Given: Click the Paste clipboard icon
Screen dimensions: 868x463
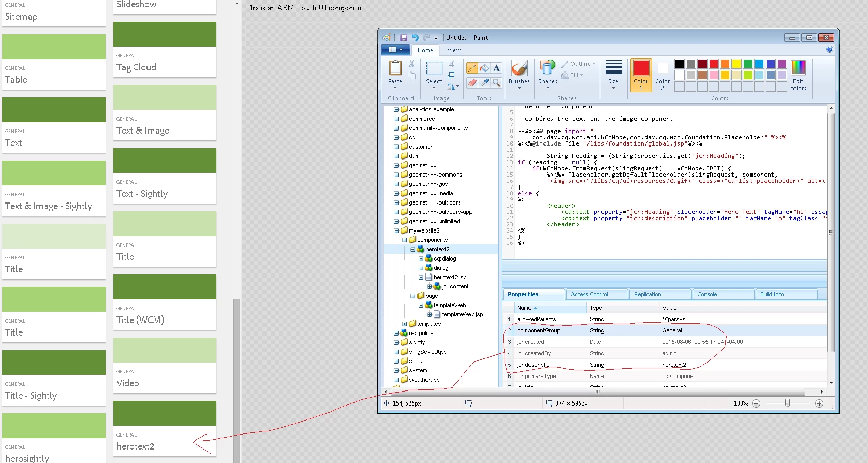Looking at the screenshot, I should pyautogui.click(x=395, y=68).
